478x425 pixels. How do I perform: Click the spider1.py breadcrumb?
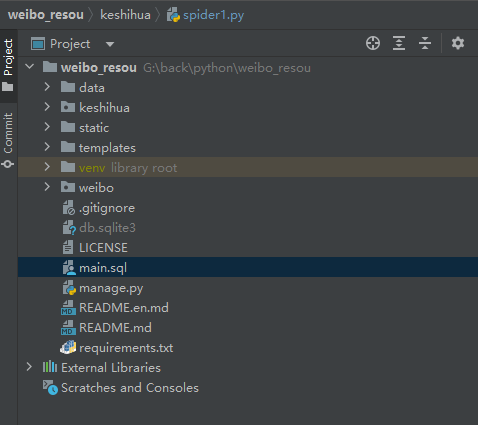point(213,15)
